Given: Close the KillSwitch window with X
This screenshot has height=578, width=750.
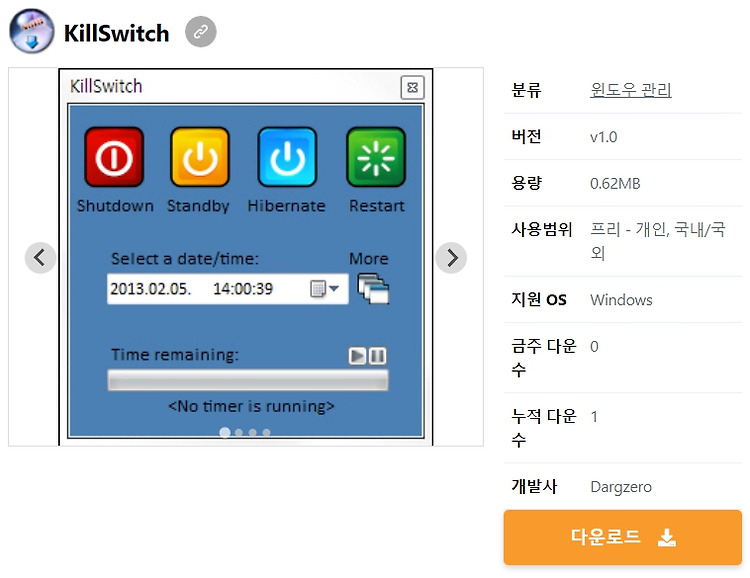Looking at the screenshot, I should [412, 88].
